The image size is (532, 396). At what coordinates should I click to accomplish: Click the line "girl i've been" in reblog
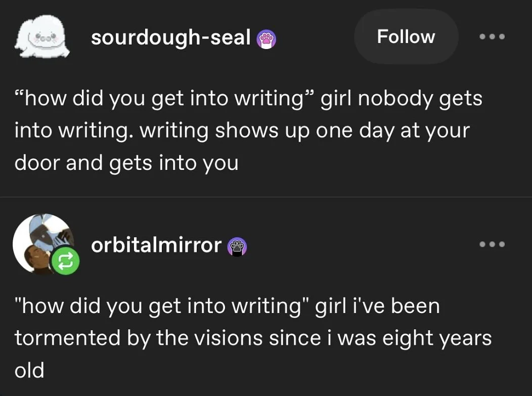click(377, 306)
